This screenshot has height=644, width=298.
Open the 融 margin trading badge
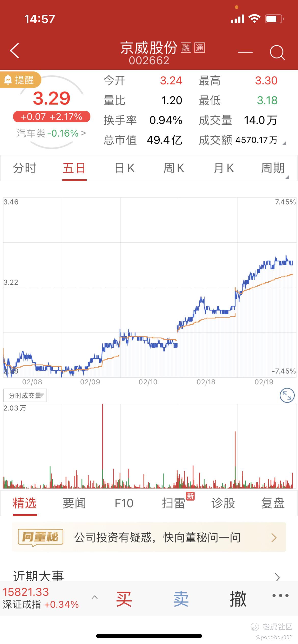186,48
